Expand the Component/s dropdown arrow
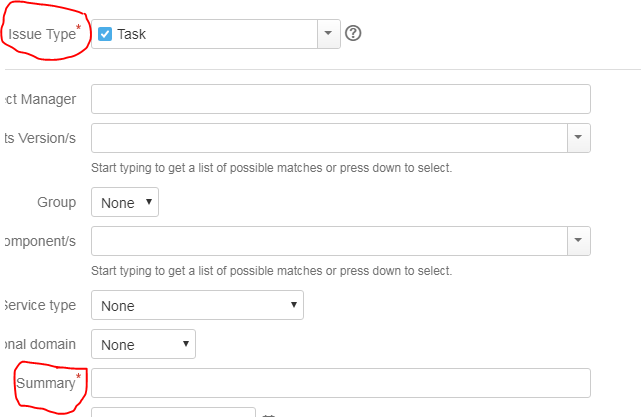 578,241
